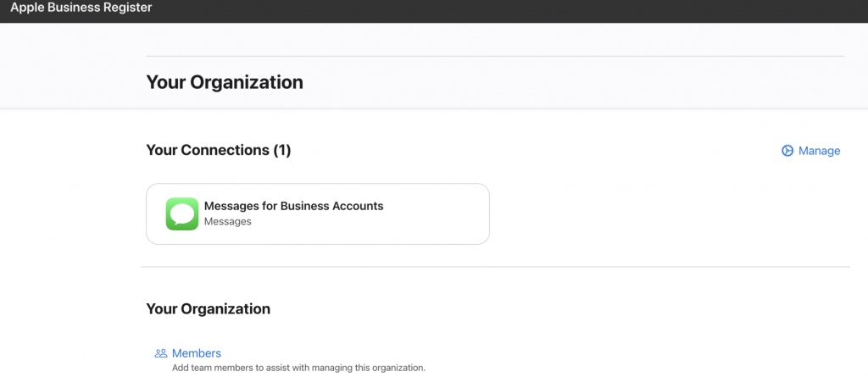Open the Members link

[197, 353]
